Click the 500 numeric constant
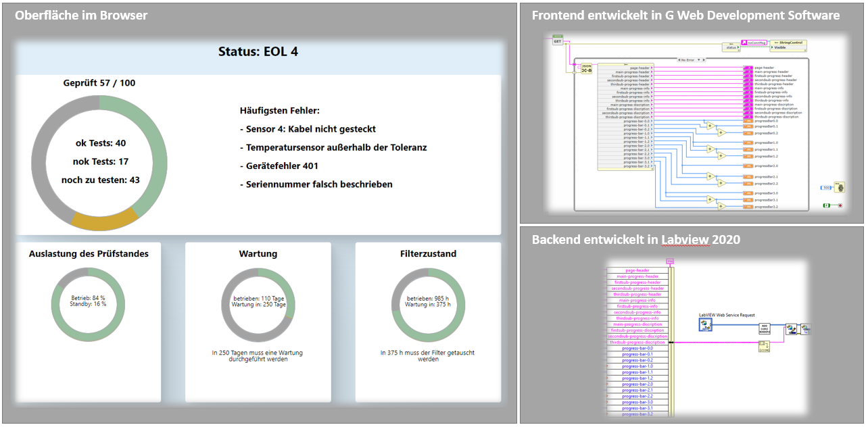Viewport: 868px width, 427px height. click(825, 188)
